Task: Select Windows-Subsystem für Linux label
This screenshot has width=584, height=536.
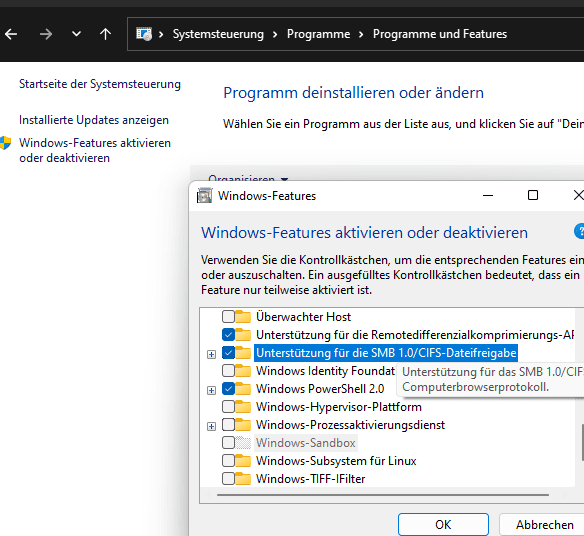Action: pos(336,461)
